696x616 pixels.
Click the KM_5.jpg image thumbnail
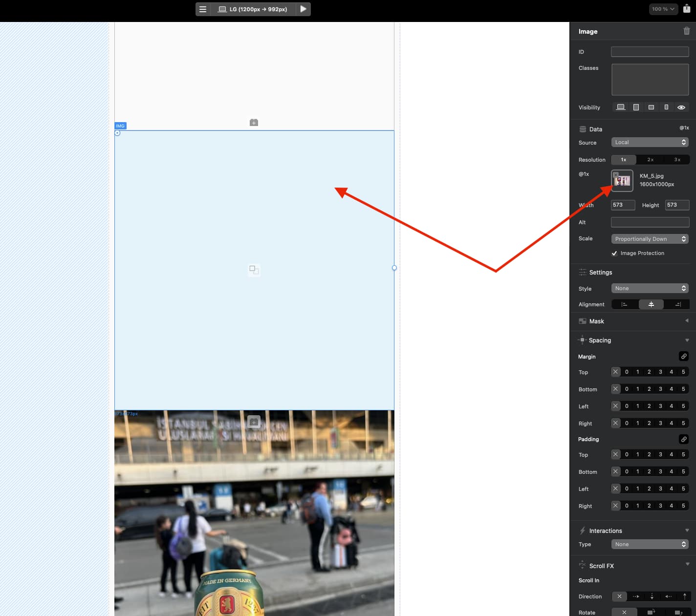pos(622,181)
